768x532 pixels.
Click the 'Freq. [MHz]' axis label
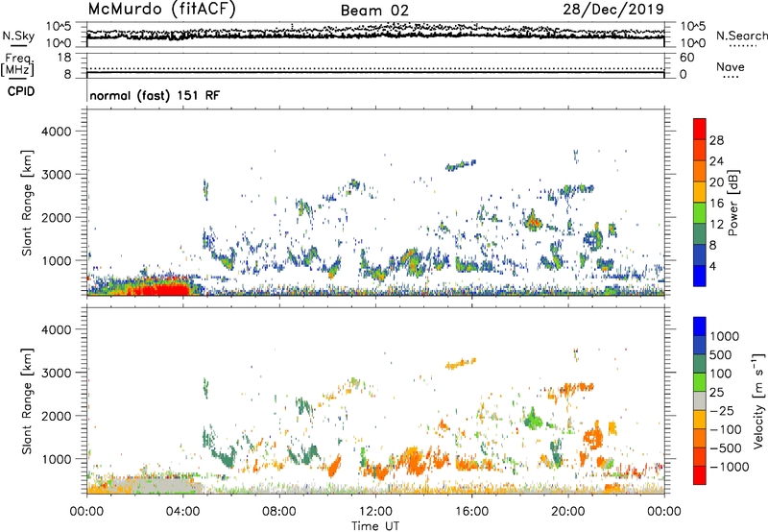(x=17, y=65)
